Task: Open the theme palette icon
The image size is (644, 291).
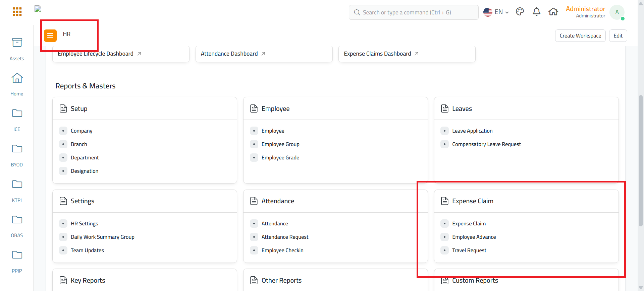Action: [520, 12]
